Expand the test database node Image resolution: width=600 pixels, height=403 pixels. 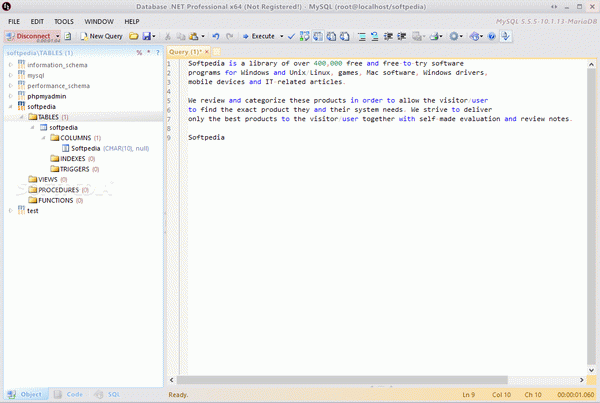(x=11, y=210)
